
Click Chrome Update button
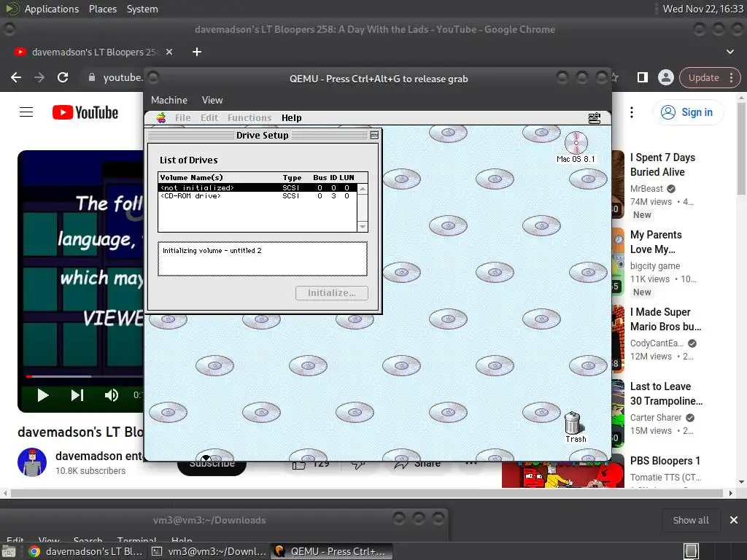pos(704,77)
